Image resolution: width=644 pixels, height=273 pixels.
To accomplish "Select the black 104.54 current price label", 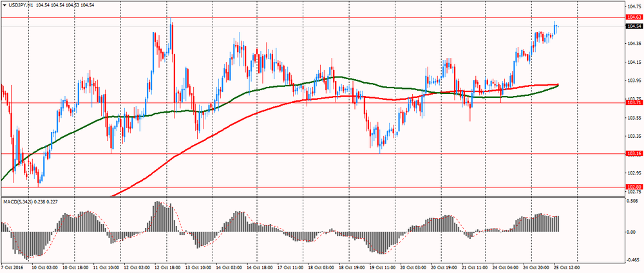I will coord(634,26).
